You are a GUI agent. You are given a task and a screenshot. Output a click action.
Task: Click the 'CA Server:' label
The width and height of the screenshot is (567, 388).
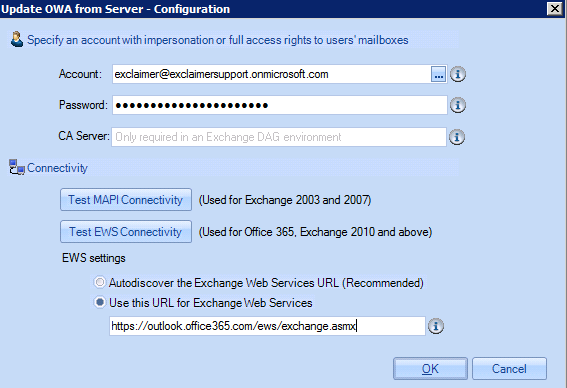[x=84, y=136]
